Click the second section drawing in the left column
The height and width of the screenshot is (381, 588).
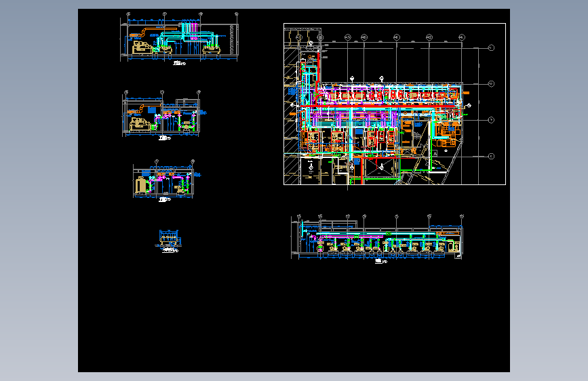click(x=164, y=115)
